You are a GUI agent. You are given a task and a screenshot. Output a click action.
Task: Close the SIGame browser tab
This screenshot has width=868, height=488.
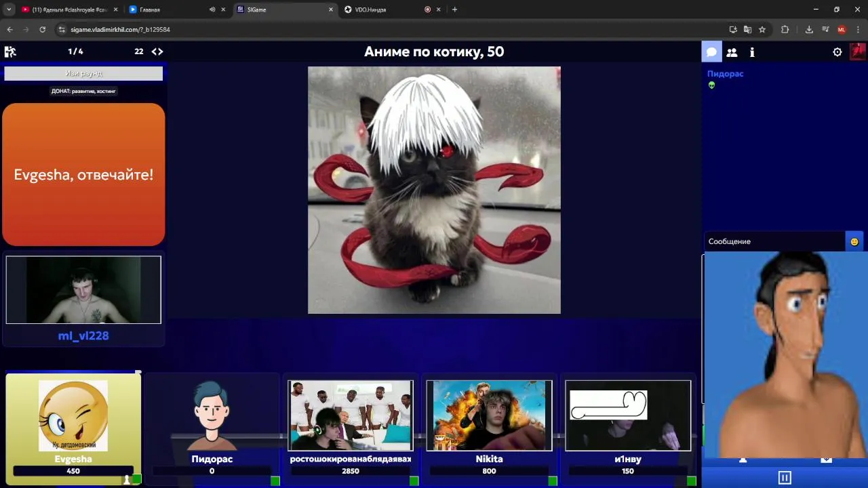pos(331,9)
